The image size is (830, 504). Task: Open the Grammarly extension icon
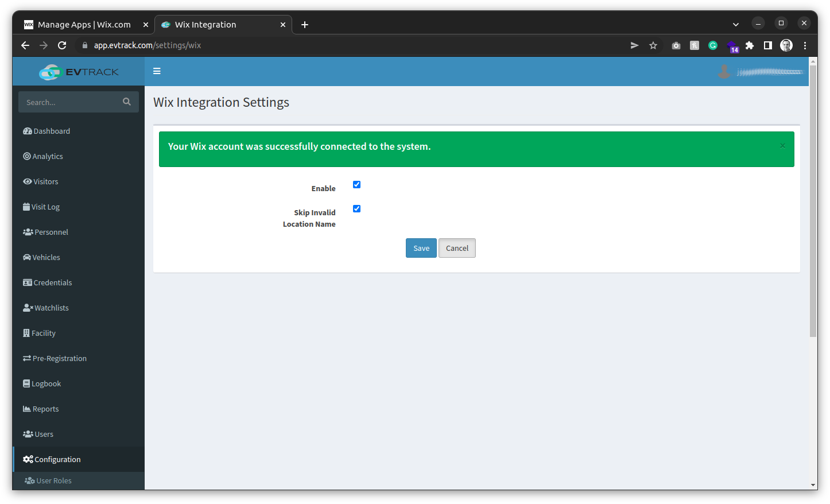pyautogui.click(x=713, y=45)
